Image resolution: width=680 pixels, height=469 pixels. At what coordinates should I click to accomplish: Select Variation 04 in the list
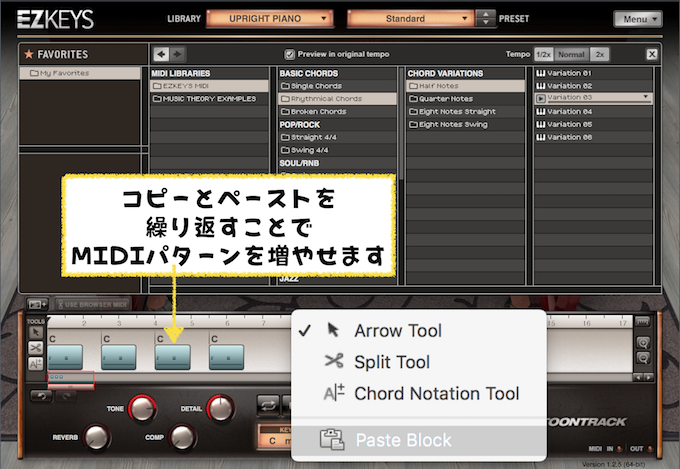[593, 112]
